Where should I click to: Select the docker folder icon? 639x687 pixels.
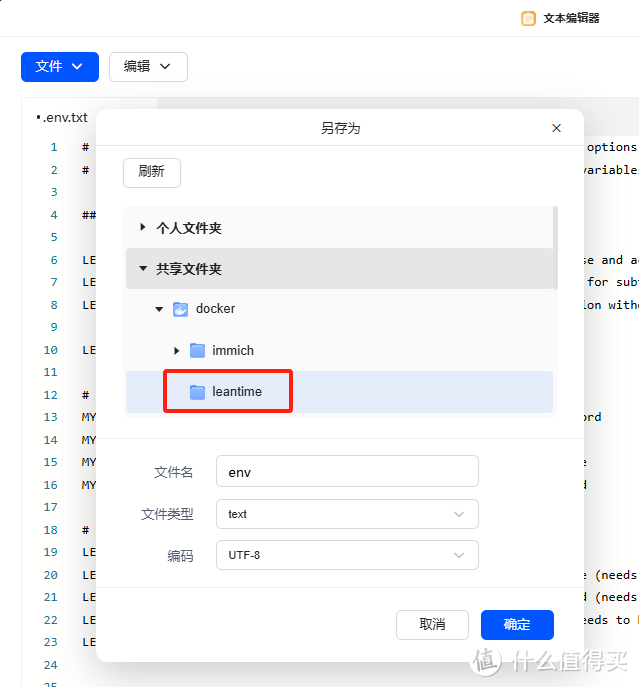click(181, 309)
